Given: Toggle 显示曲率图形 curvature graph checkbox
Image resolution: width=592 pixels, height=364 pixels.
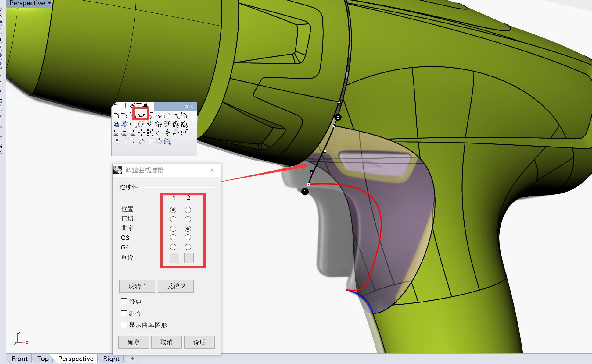Looking at the screenshot, I should 124,325.
